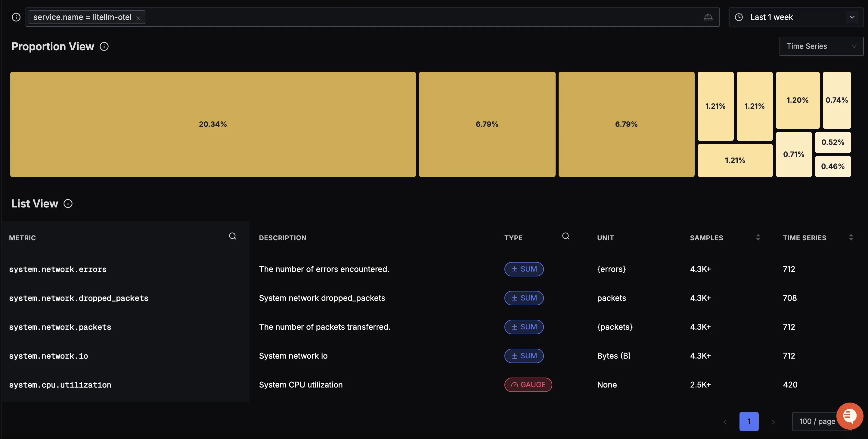868x439 pixels.
Task: Open the search icon in the Type column
Action: click(566, 236)
